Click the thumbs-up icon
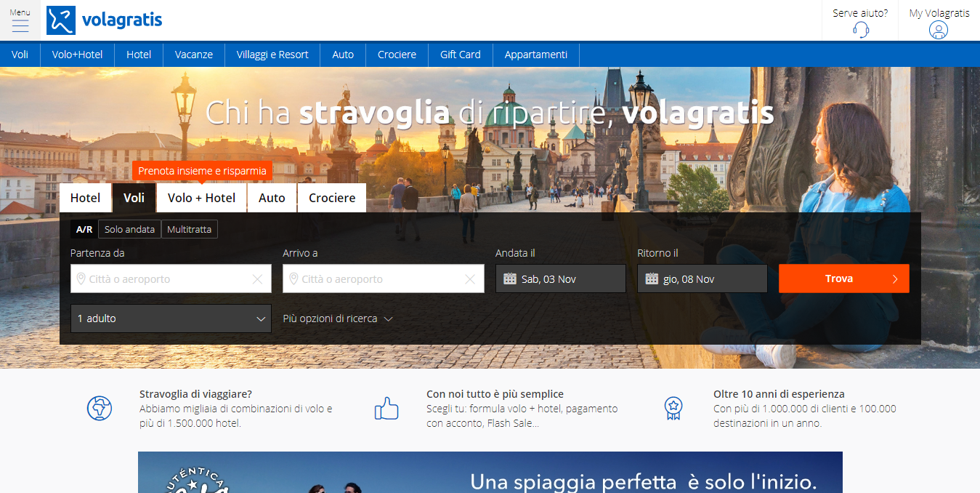Viewport: 980px width, 493px height. [386, 408]
